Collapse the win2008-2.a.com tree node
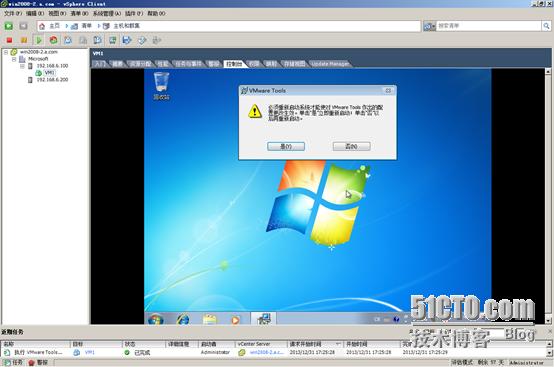The height and width of the screenshot is (367, 554). pyautogui.click(x=6, y=52)
